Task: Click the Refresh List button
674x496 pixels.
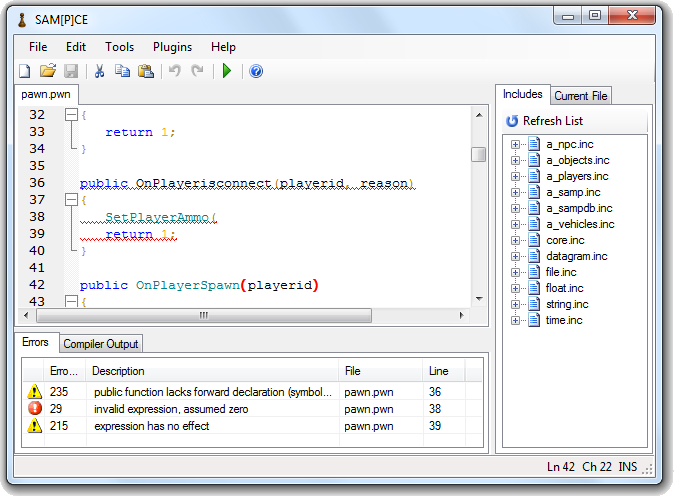Action: (544, 121)
